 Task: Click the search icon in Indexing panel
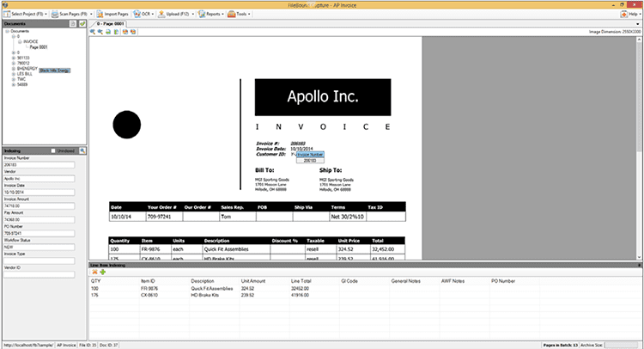pos(83,150)
